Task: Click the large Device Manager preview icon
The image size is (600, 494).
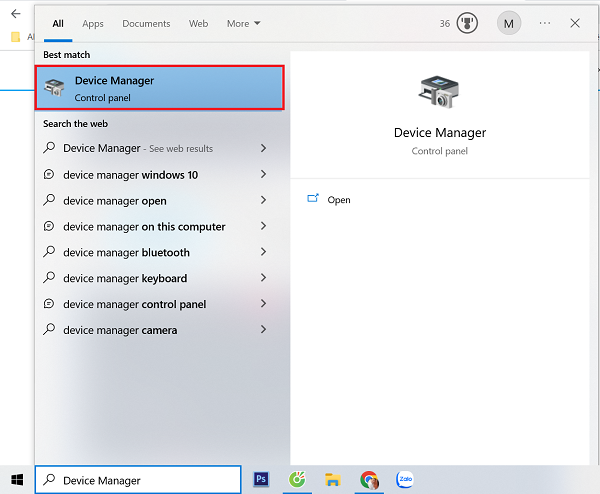Action: pos(439,92)
